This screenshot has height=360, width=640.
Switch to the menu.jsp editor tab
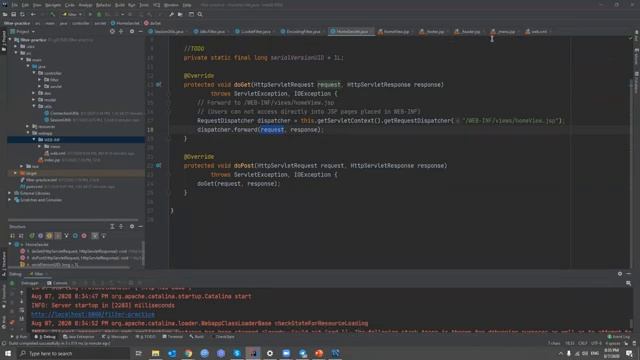[504, 31]
